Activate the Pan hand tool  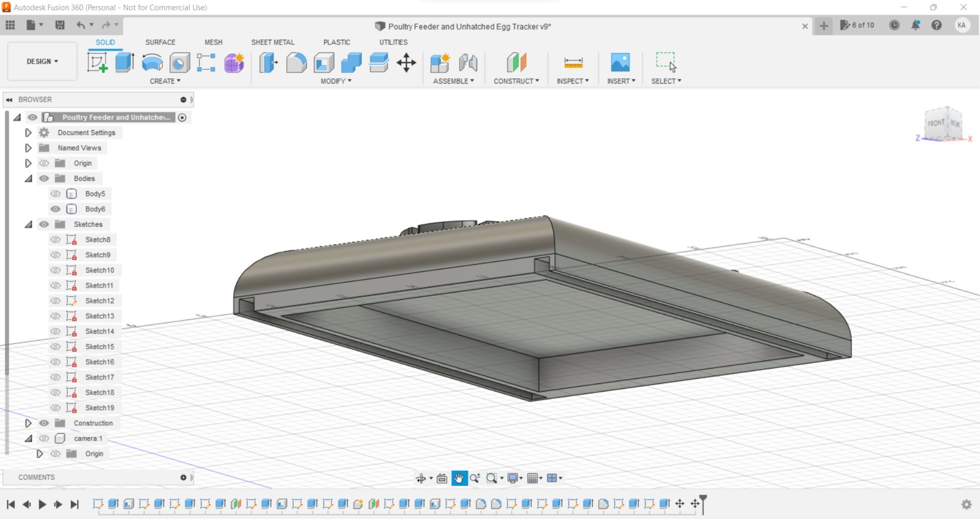point(459,478)
